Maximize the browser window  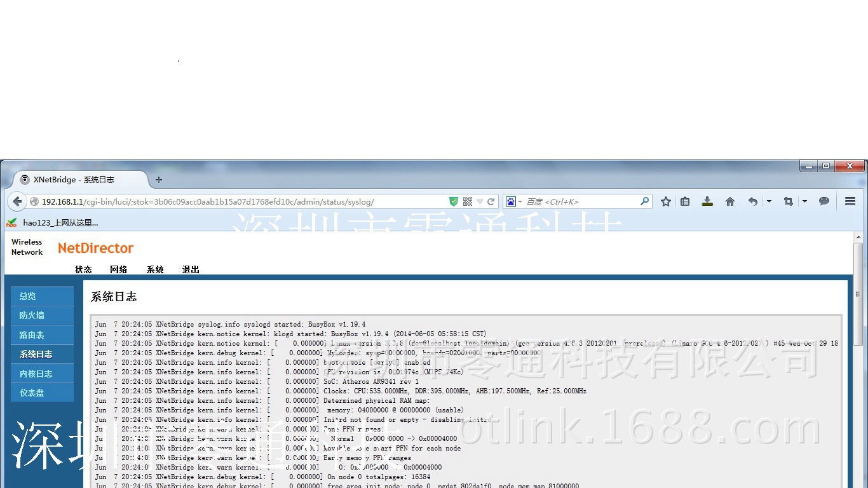[x=825, y=166]
